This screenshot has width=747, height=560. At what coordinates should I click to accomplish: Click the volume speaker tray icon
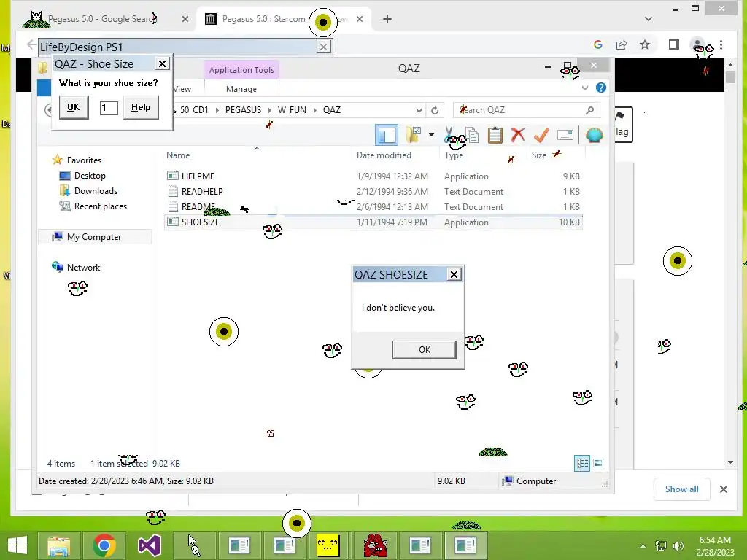click(x=678, y=545)
